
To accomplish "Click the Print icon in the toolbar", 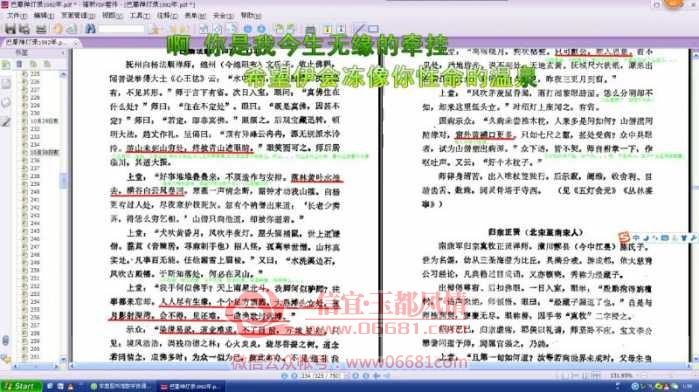I will (x=25, y=29).
